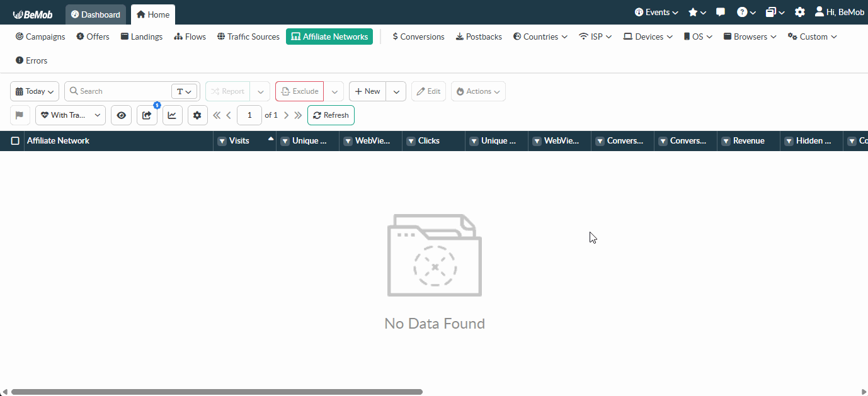Click the Revenue column filter icon
Image resolution: width=868 pixels, height=396 pixels.
[726, 141]
